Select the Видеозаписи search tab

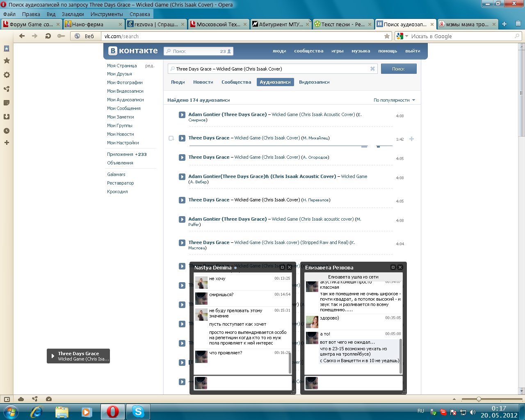(x=314, y=82)
